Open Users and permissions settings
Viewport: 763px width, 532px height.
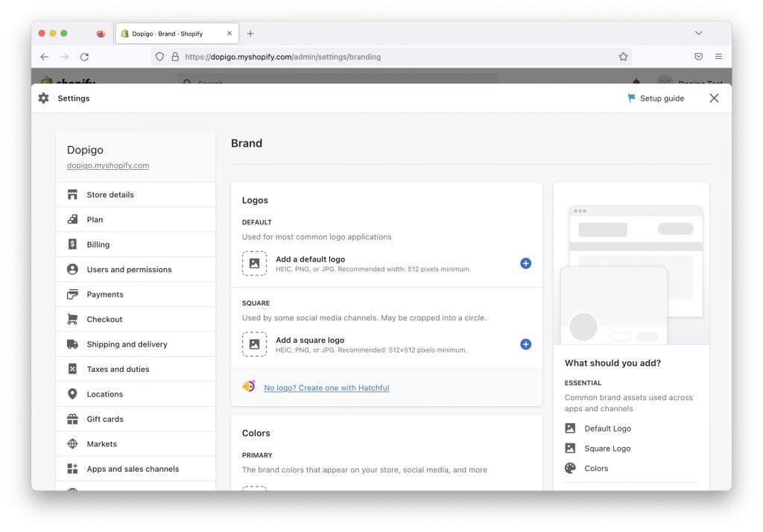coord(136,269)
